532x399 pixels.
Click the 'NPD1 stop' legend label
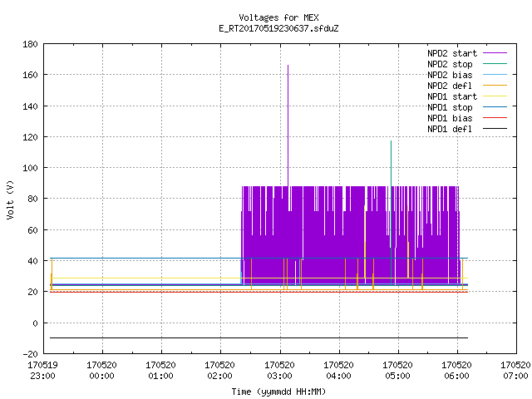pyautogui.click(x=450, y=107)
